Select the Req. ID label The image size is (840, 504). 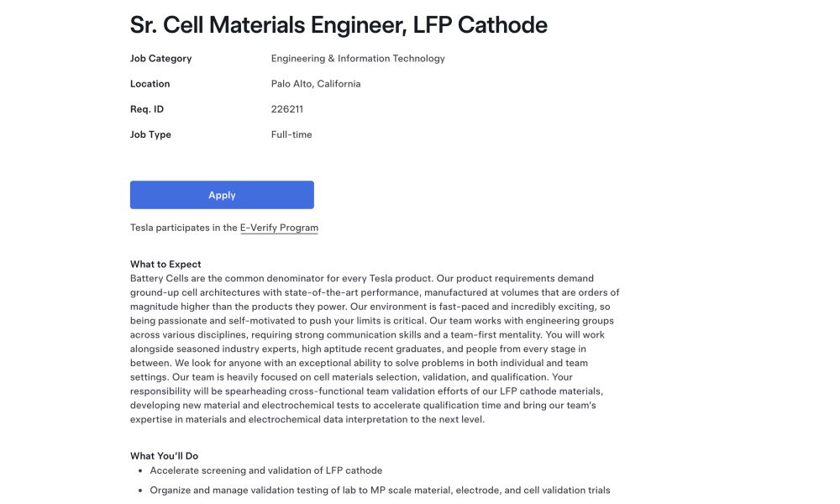[147, 109]
